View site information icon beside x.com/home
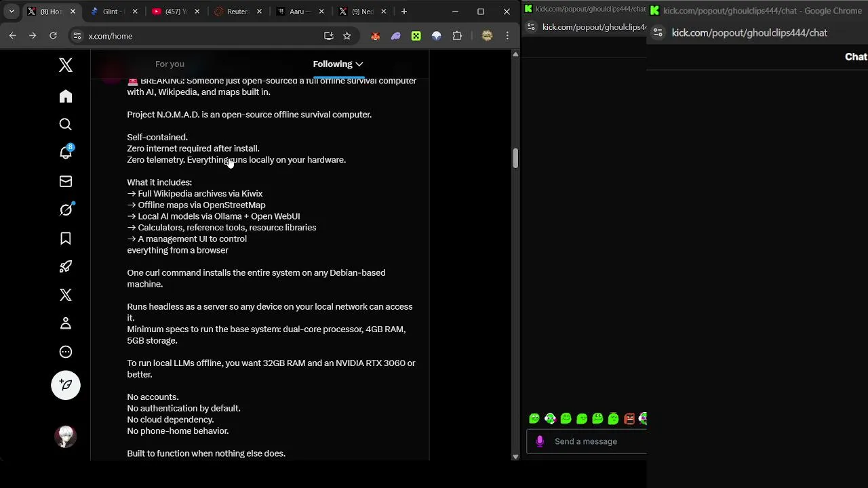Image resolution: width=868 pixels, height=488 pixels. click(x=77, y=36)
